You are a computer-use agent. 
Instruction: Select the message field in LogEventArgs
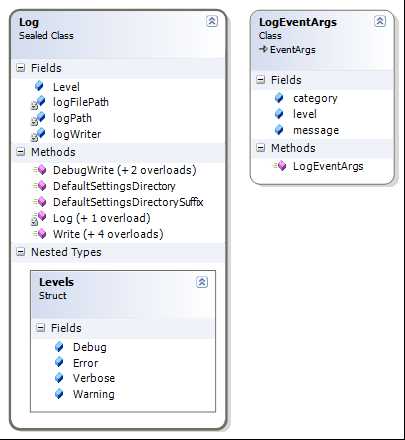(x=316, y=130)
